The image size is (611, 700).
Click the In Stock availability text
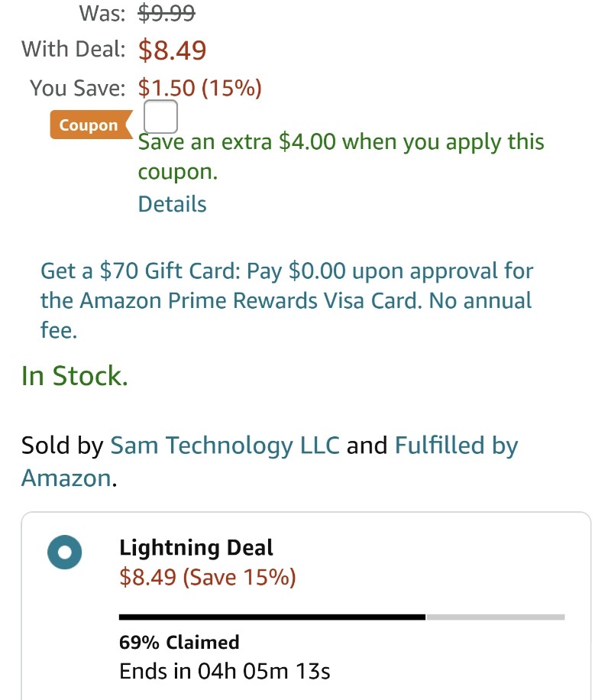click(75, 375)
